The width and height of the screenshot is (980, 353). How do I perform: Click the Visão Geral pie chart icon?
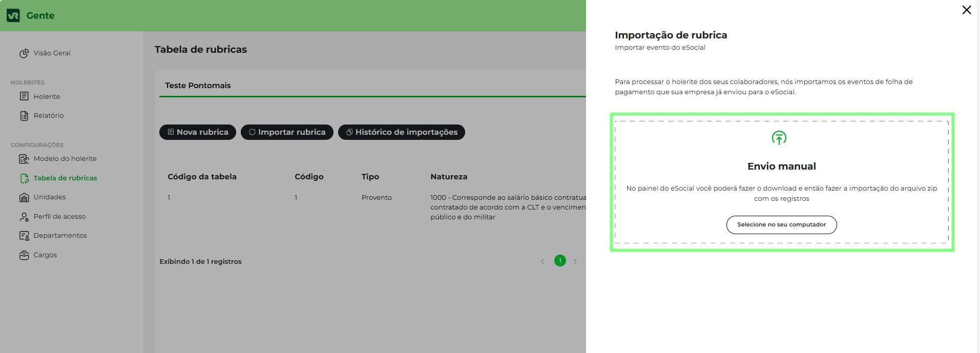(24, 53)
